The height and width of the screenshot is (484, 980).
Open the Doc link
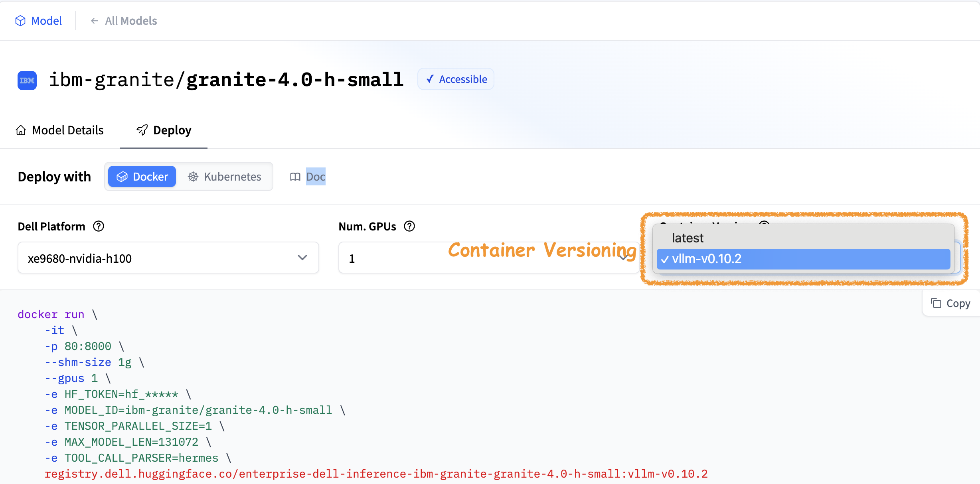coord(316,177)
